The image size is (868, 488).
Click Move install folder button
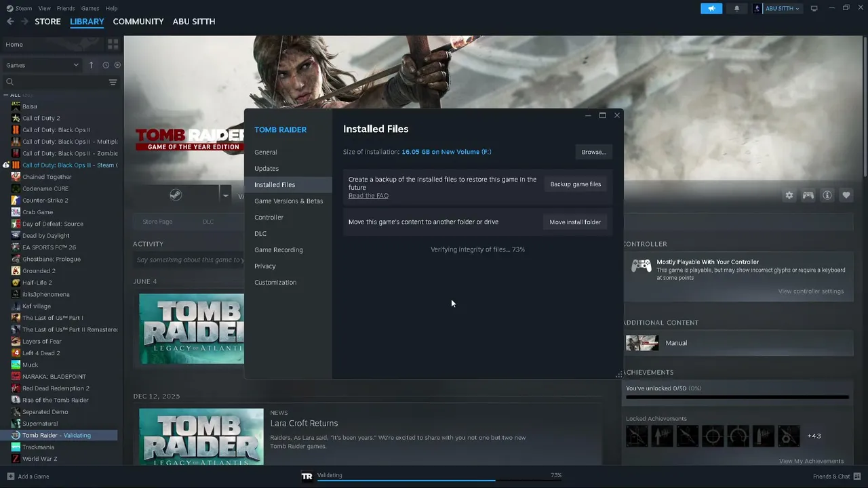tap(575, 222)
